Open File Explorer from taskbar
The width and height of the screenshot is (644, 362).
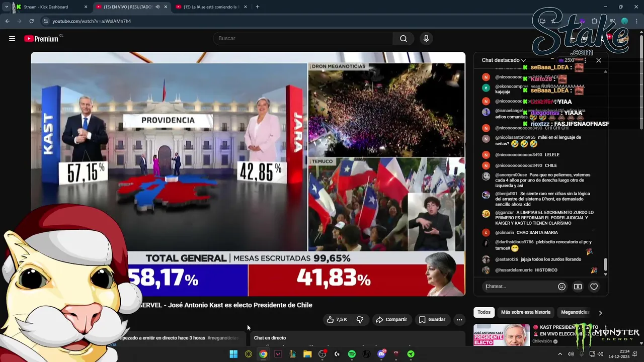click(307, 354)
